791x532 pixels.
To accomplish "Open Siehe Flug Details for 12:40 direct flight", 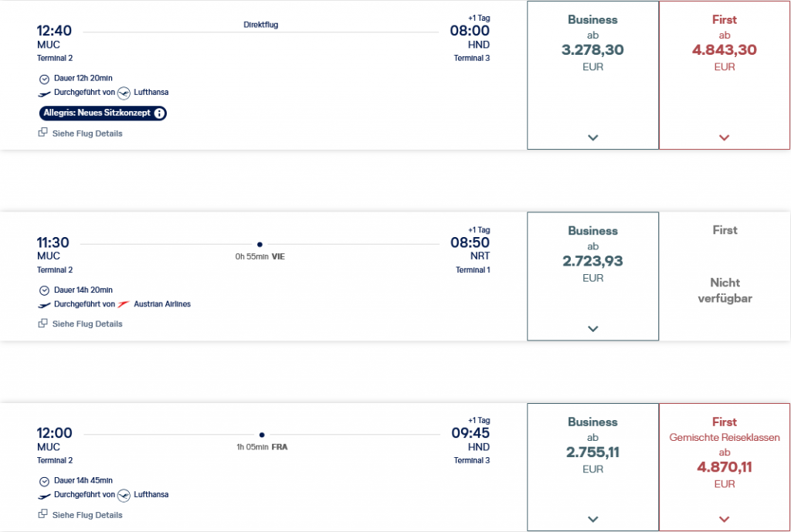I will point(87,134).
